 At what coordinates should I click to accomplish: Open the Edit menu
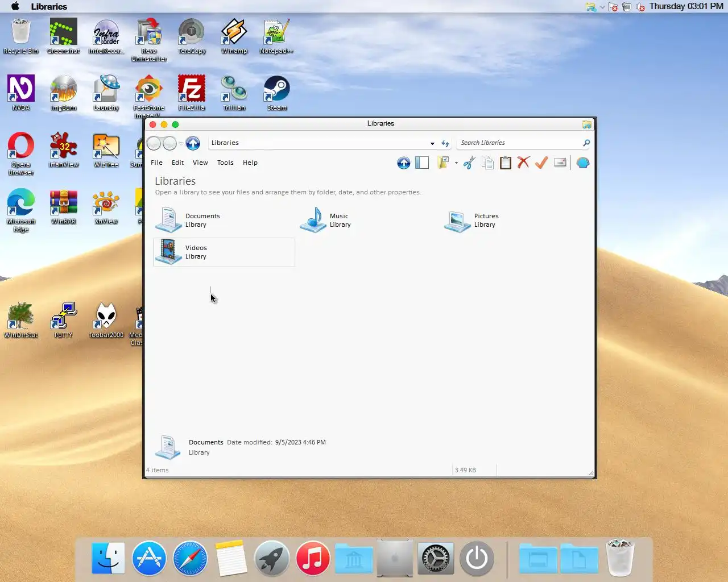(178, 163)
